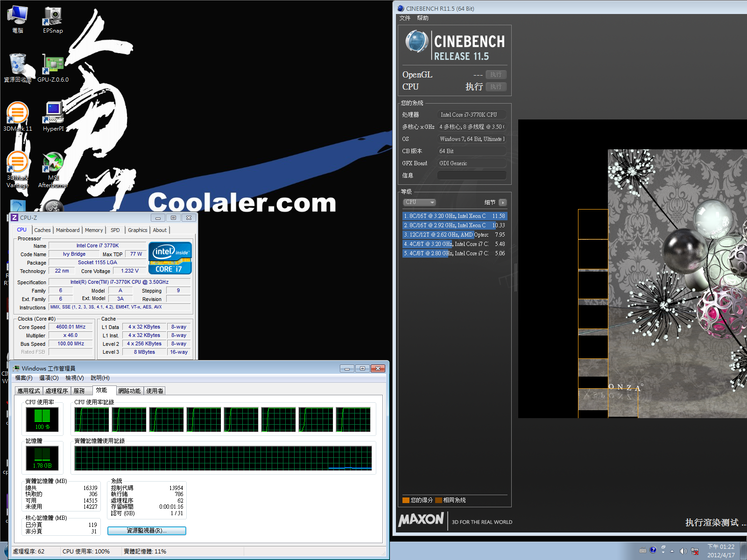Click the CINEBENCH globe logo

coord(416,42)
